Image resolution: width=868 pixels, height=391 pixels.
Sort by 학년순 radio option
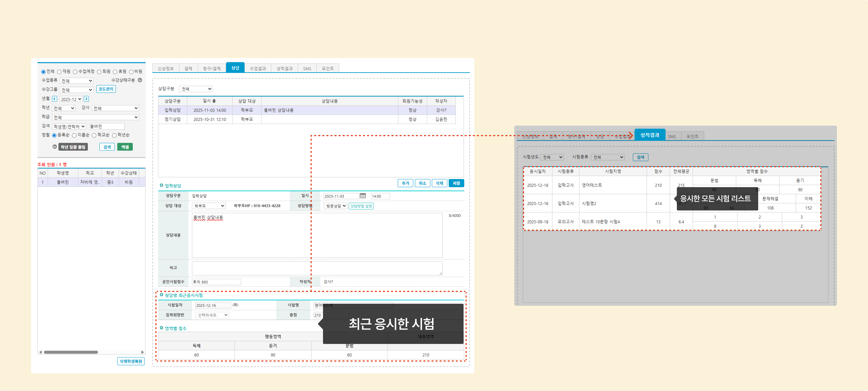tap(114, 136)
